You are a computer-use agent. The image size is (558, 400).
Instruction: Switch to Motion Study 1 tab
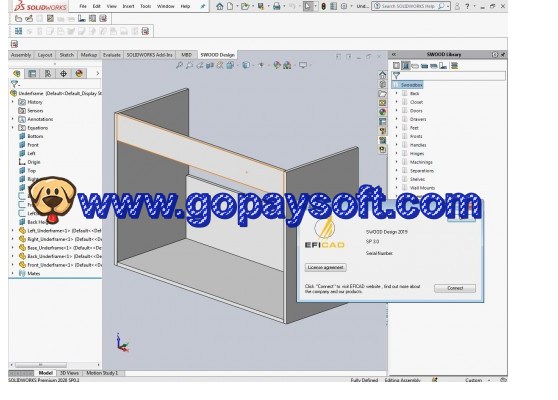pos(102,373)
